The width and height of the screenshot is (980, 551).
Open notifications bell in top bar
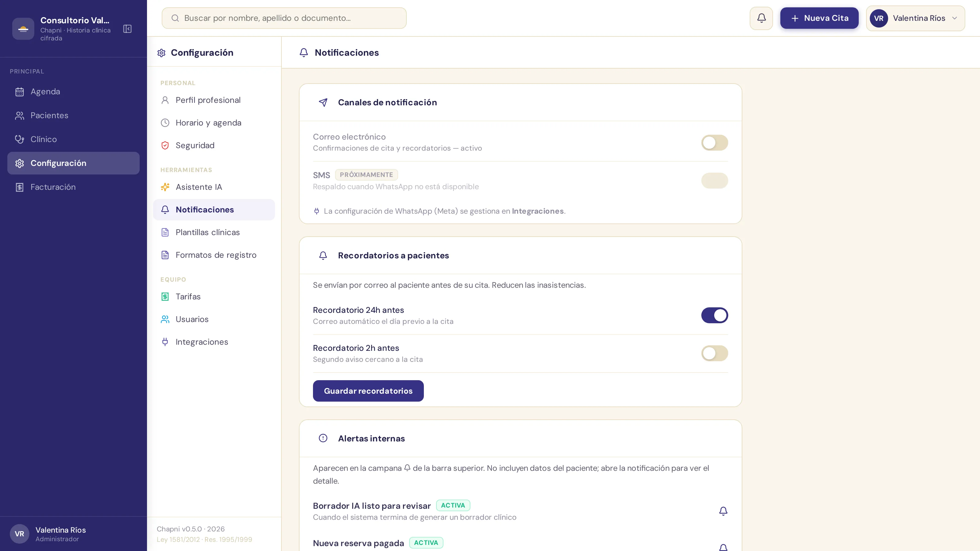pos(761,18)
